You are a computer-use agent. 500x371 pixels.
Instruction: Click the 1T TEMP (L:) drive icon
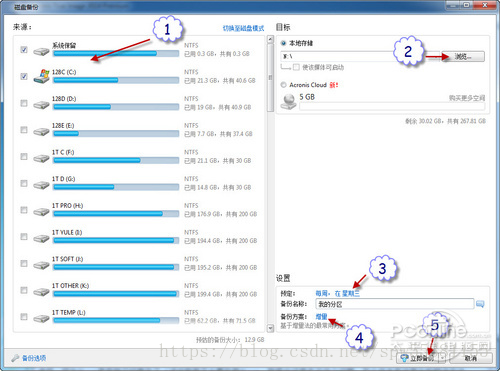tap(41, 319)
